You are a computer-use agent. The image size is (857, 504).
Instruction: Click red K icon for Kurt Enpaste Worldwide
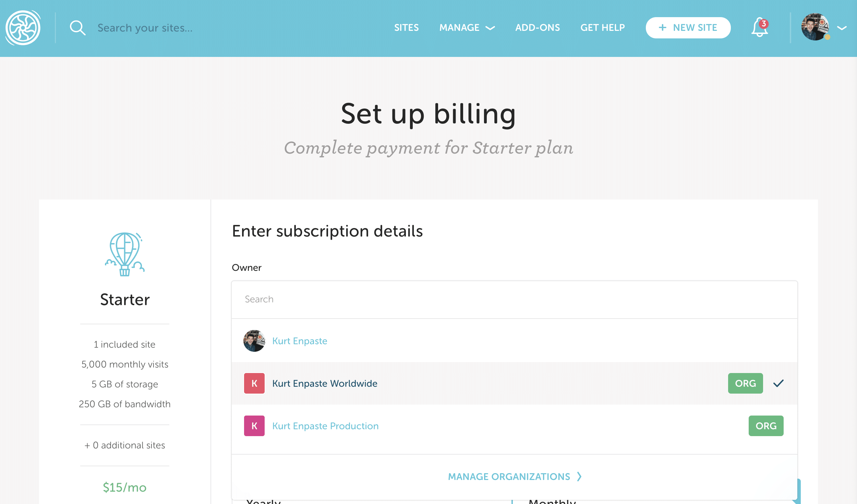click(x=254, y=383)
